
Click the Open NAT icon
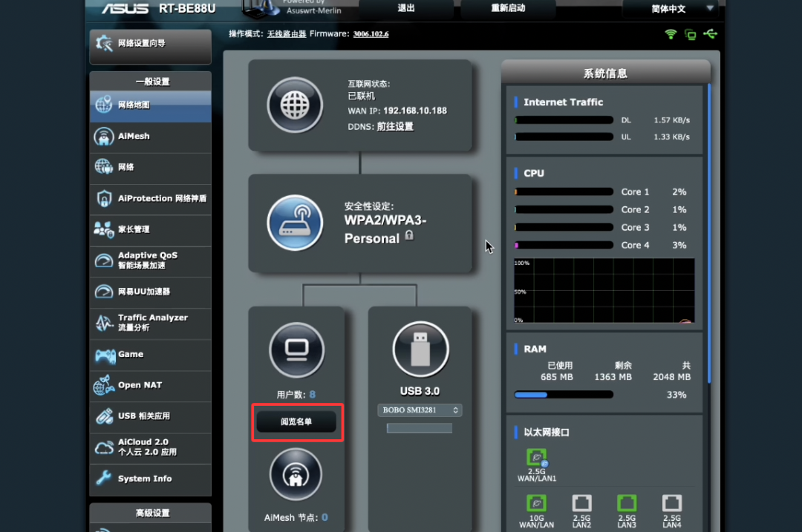pyautogui.click(x=104, y=385)
